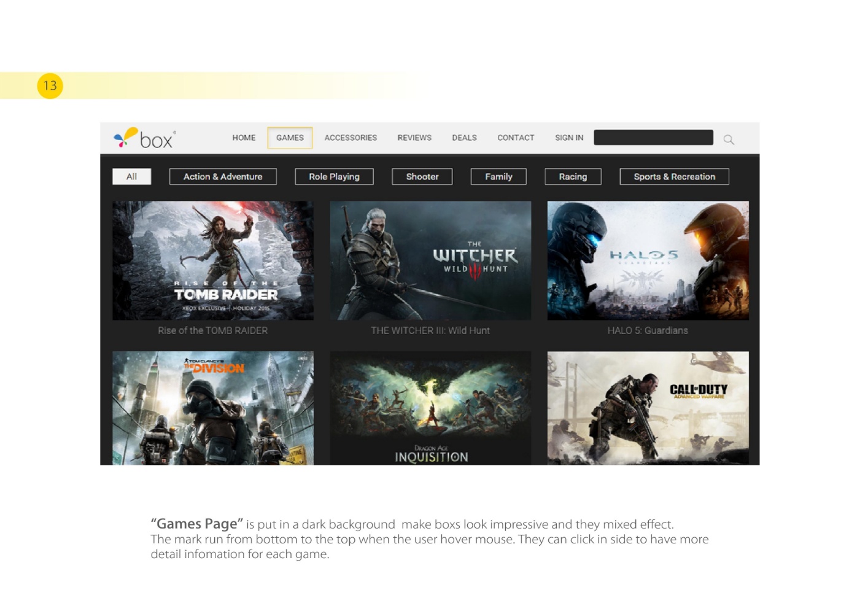Click the search magnifier icon
Image resolution: width=868 pixels, height=614 pixels.
[729, 139]
